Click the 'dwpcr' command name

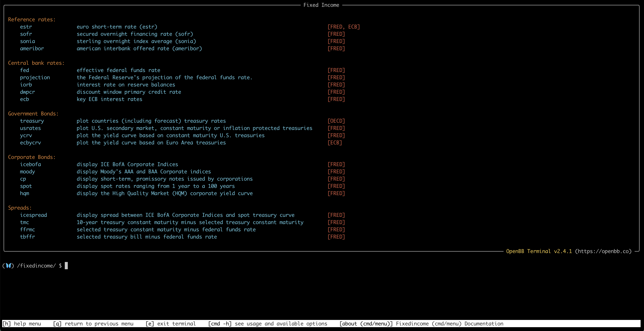pos(27,92)
